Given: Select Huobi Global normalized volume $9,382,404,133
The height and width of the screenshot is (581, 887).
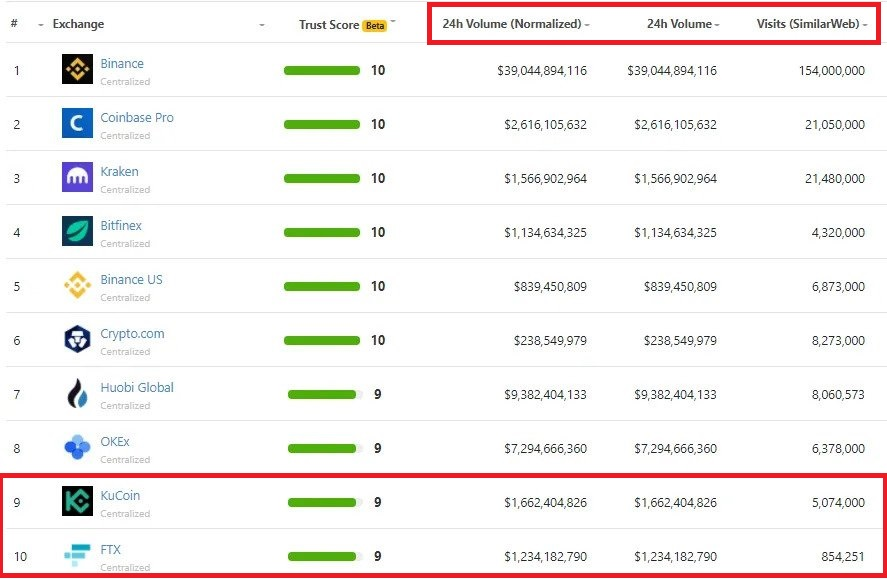Looking at the screenshot, I should [x=545, y=394].
